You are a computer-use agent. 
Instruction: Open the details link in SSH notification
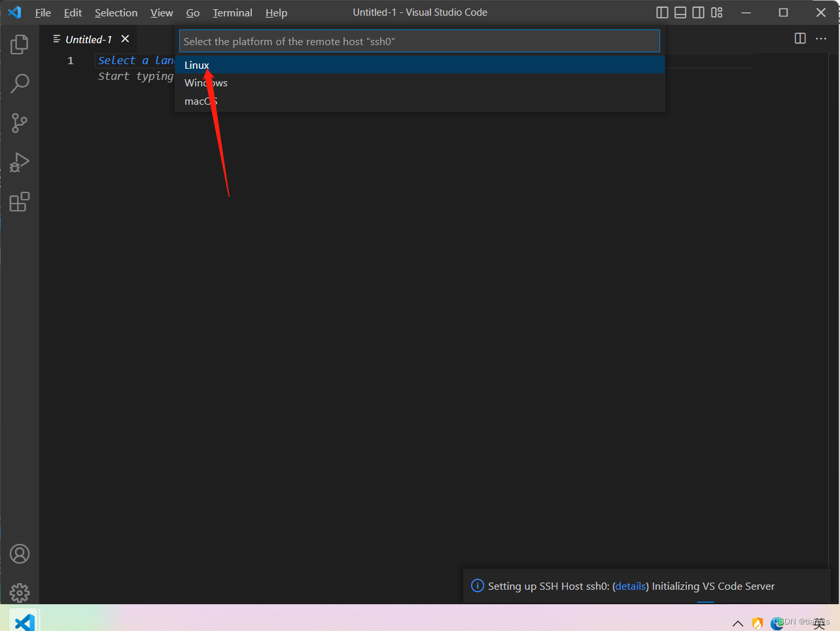tap(631, 586)
